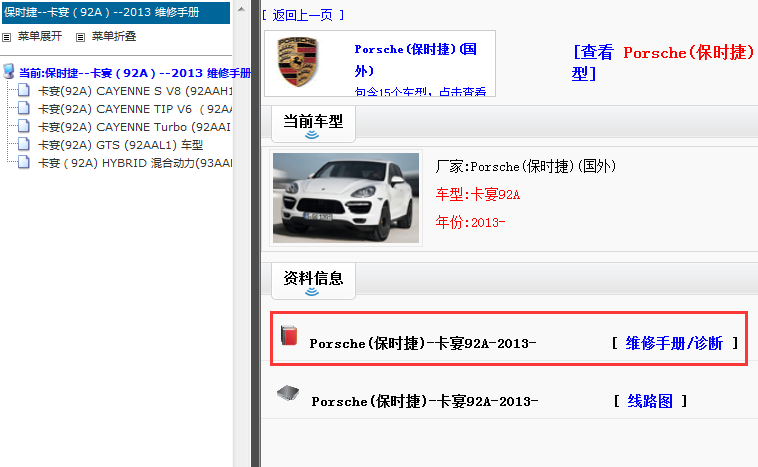Image resolution: width=758 pixels, height=467 pixels.
Task: Click the Porsche crest logo
Action: (298, 62)
